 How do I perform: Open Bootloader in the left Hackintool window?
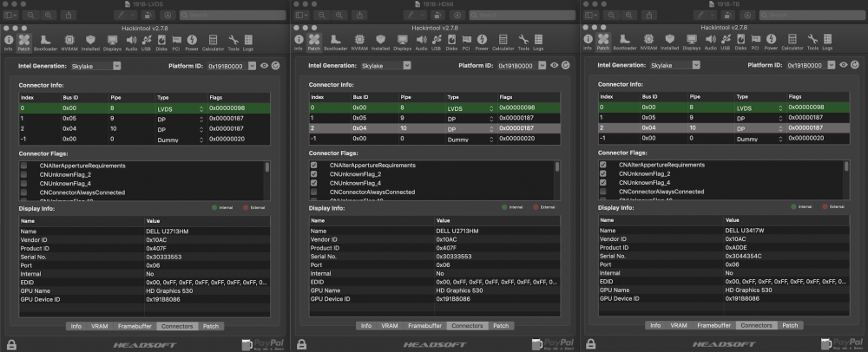pyautogui.click(x=45, y=42)
